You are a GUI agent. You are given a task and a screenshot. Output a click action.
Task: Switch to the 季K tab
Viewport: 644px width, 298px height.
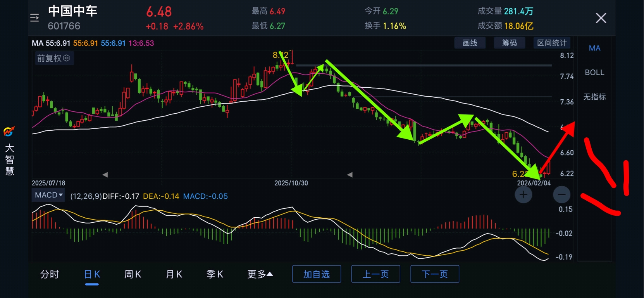point(215,274)
